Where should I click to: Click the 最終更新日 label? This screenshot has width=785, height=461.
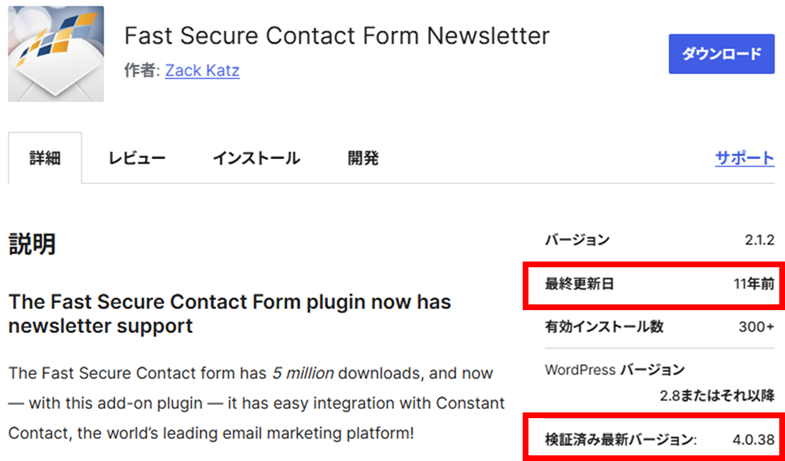579,284
